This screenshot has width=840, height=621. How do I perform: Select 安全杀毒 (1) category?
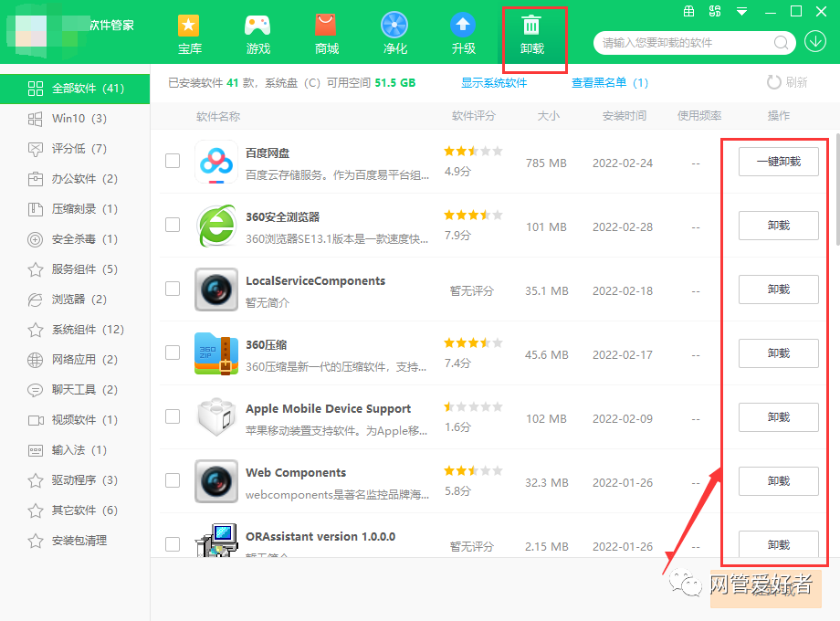75,239
